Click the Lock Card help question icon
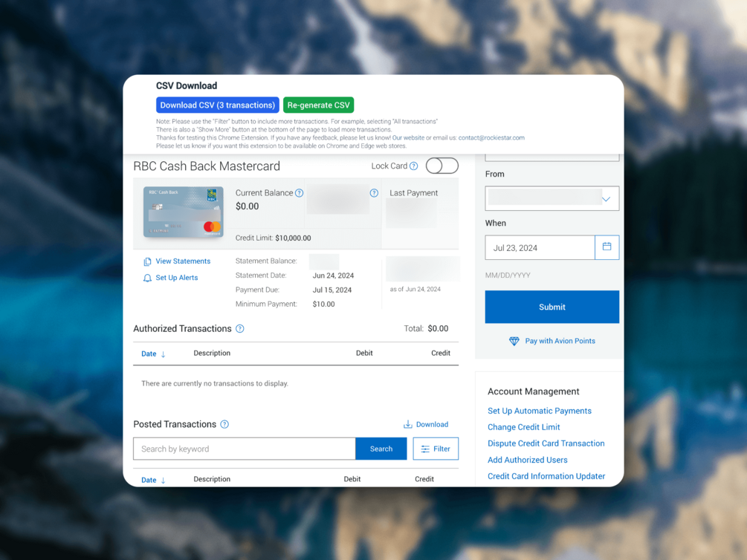The image size is (747, 560). (x=413, y=166)
